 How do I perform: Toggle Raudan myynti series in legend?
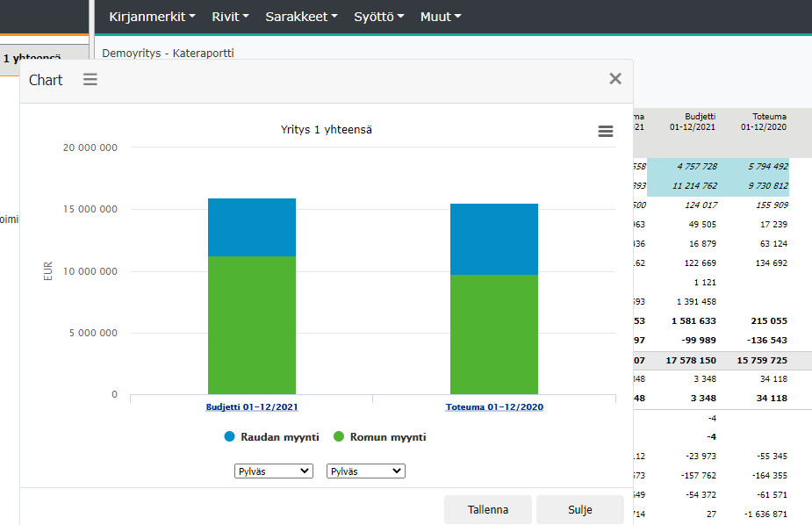(x=271, y=436)
